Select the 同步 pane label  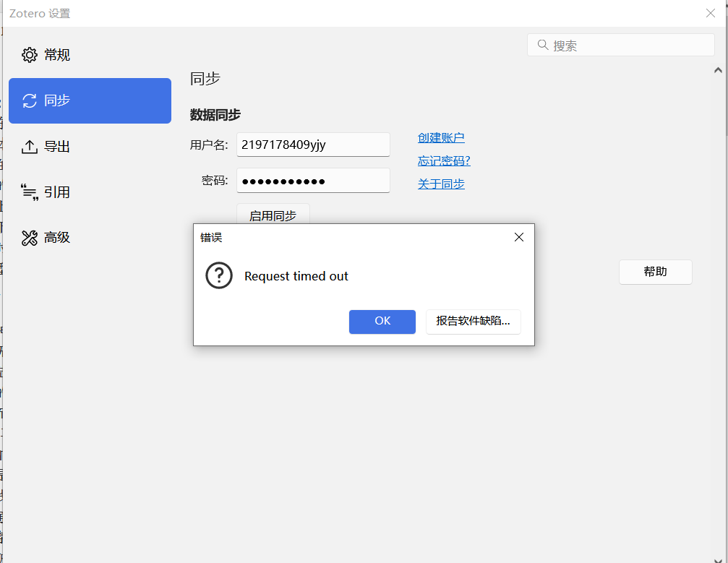tap(56, 100)
